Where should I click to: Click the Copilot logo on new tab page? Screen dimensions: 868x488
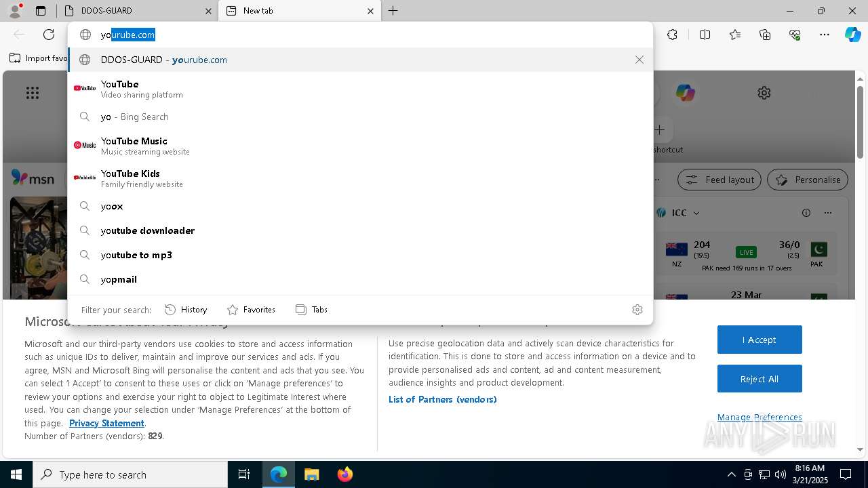685,93
